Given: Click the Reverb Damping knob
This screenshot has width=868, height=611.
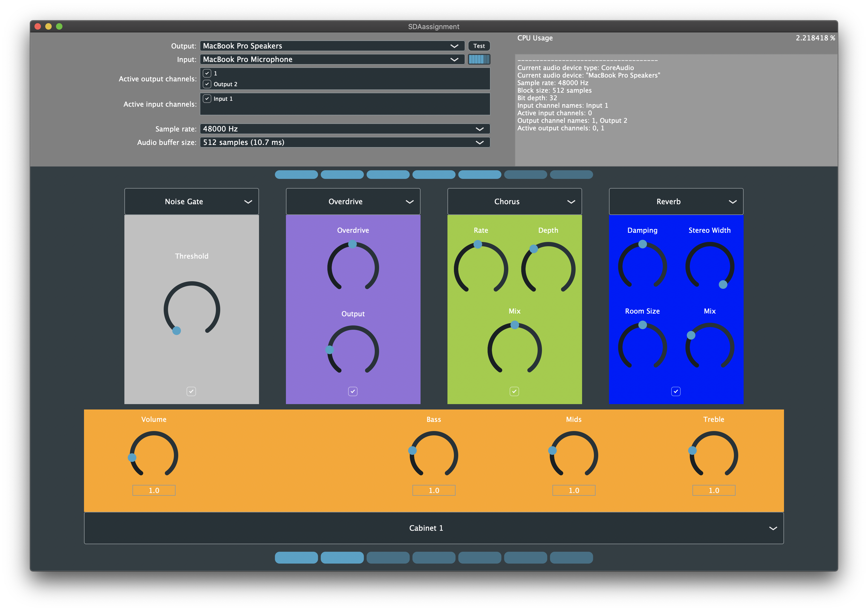Looking at the screenshot, I should point(642,266).
